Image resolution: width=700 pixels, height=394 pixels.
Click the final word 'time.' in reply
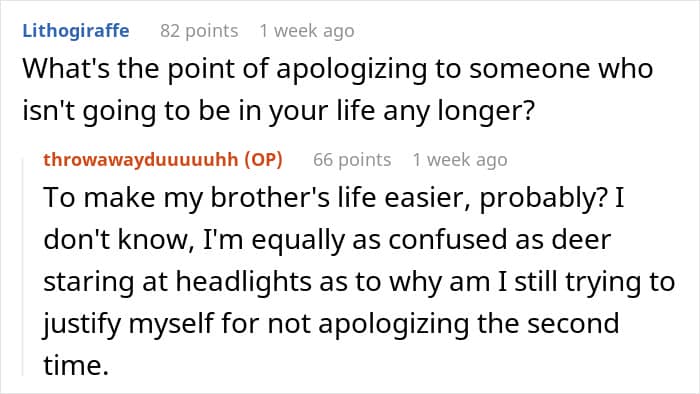tap(76, 365)
